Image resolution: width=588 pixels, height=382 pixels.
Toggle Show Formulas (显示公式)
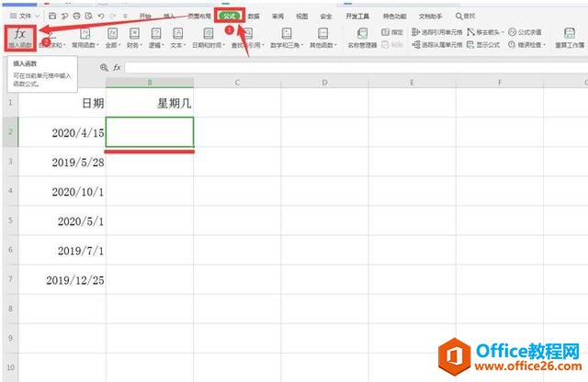(x=483, y=45)
